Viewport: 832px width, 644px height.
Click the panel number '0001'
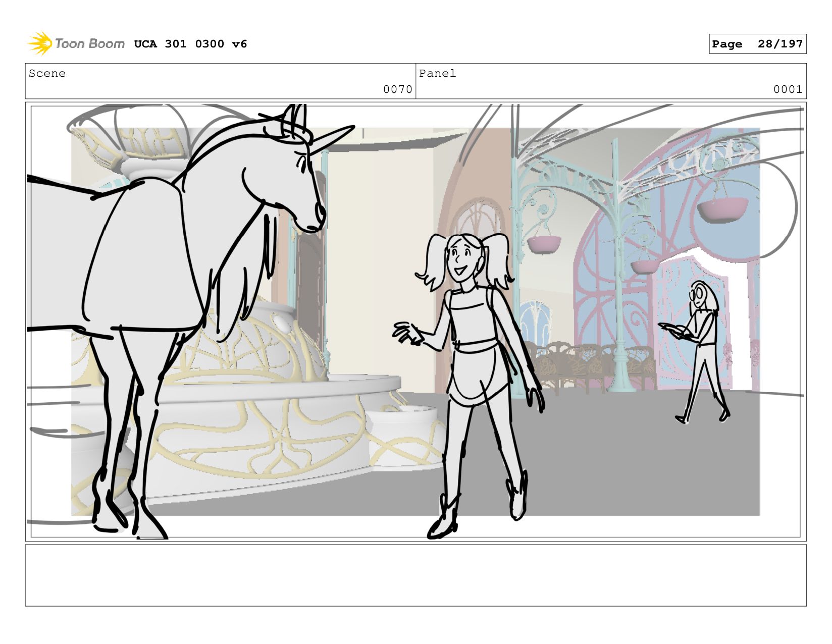(x=788, y=89)
